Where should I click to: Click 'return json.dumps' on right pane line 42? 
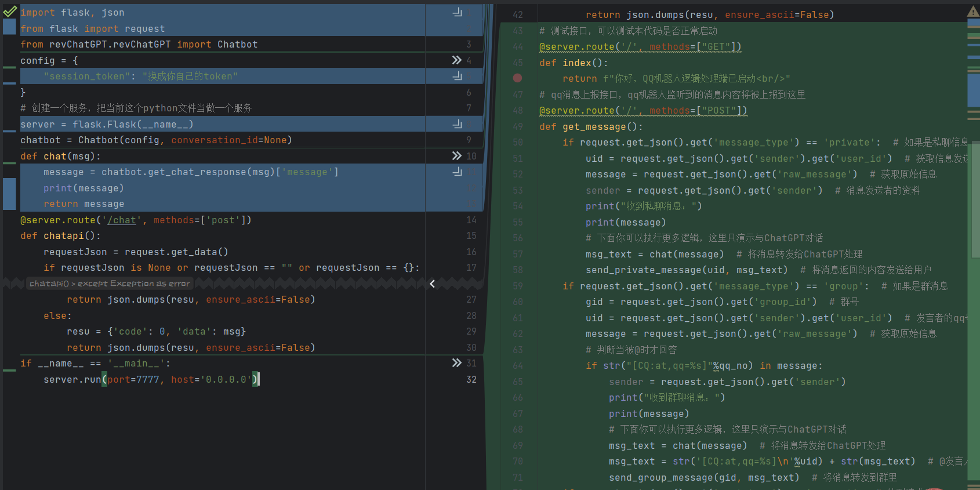coord(710,15)
